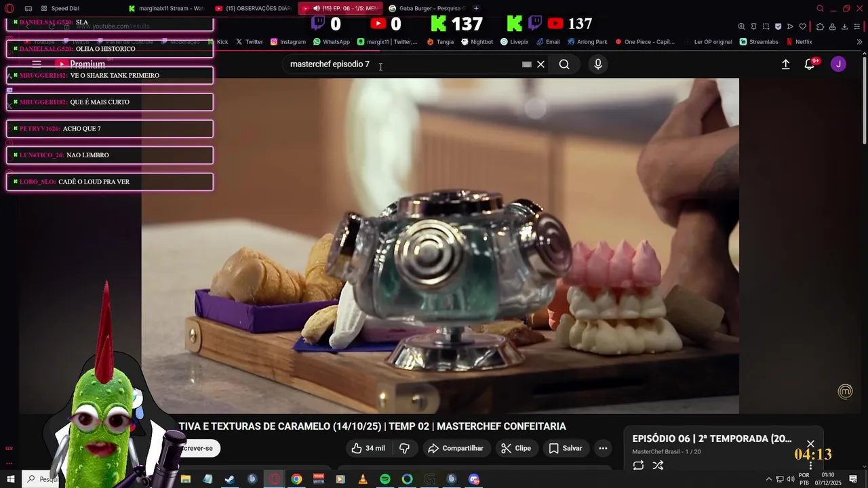The height and width of the screenshot is (488, 868).
Task: Open the tab islands workspace icon
Action: coord(28,8)
